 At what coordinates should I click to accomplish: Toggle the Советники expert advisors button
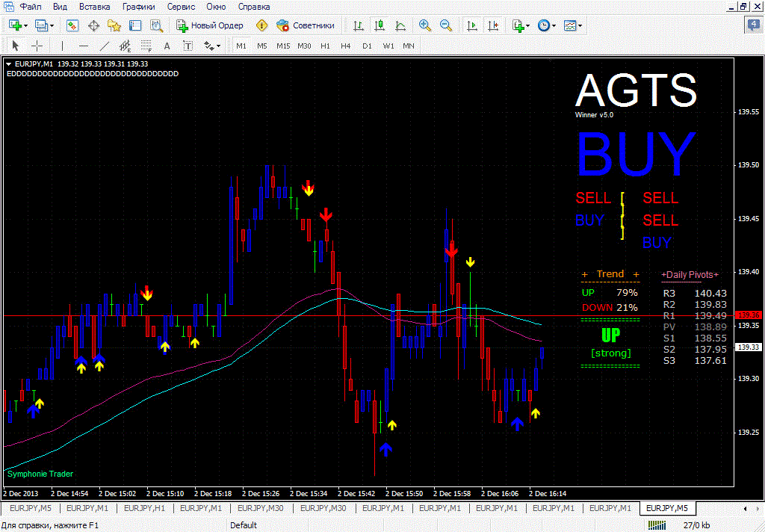pyautogui.click(x=306, y=25)
